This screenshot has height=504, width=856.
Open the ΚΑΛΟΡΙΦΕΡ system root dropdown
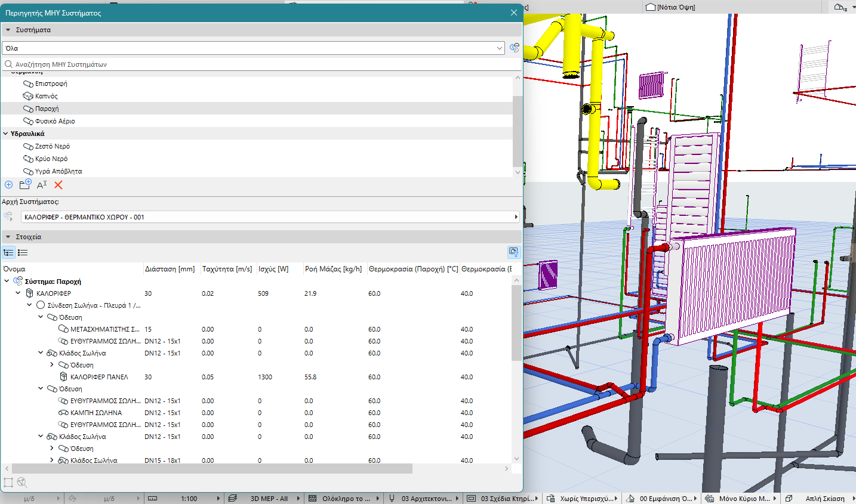pyautogui.click(x=270, y=217)
